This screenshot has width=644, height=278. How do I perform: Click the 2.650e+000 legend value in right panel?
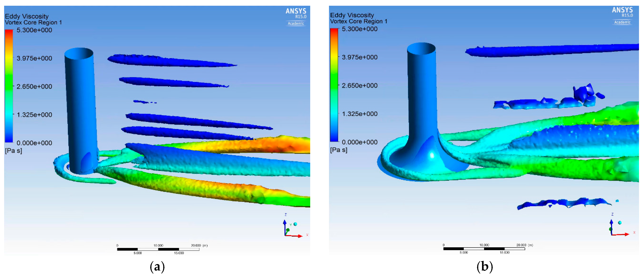[x=359, y=86]
